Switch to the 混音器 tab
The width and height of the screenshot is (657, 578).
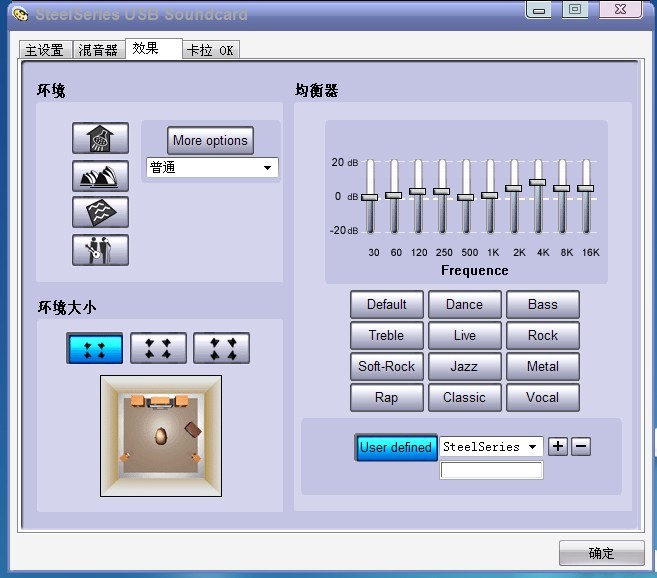(98, 50)
